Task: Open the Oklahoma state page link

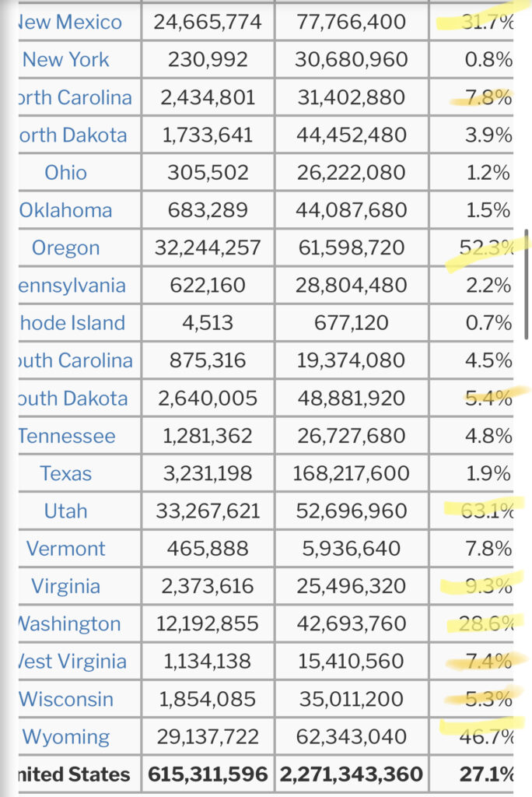Action: point(66,210)
